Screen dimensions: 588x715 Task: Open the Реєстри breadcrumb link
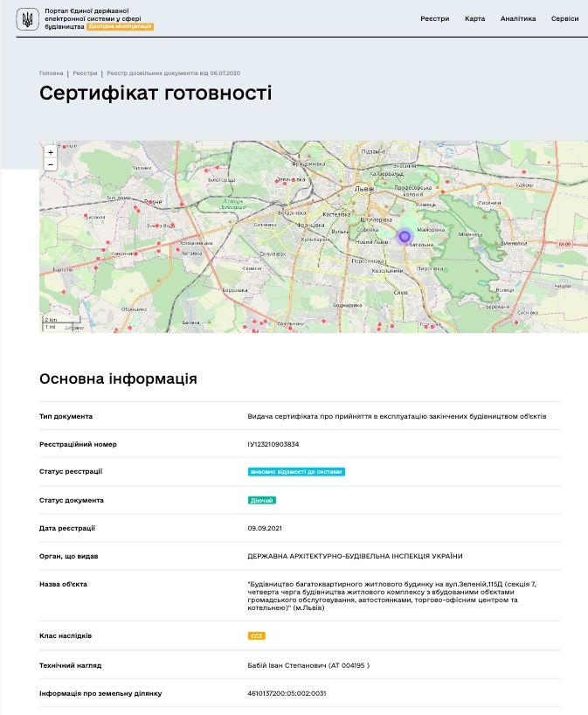[85, 73]
